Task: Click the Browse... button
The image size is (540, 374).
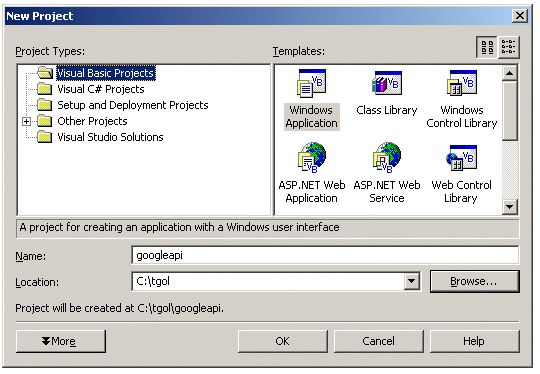Action: 474,281
